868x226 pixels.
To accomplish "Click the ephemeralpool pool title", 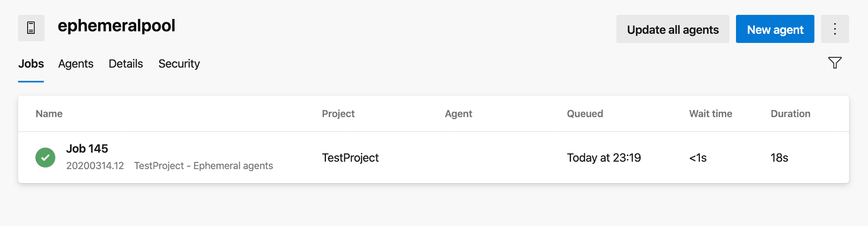I will 116,26.
